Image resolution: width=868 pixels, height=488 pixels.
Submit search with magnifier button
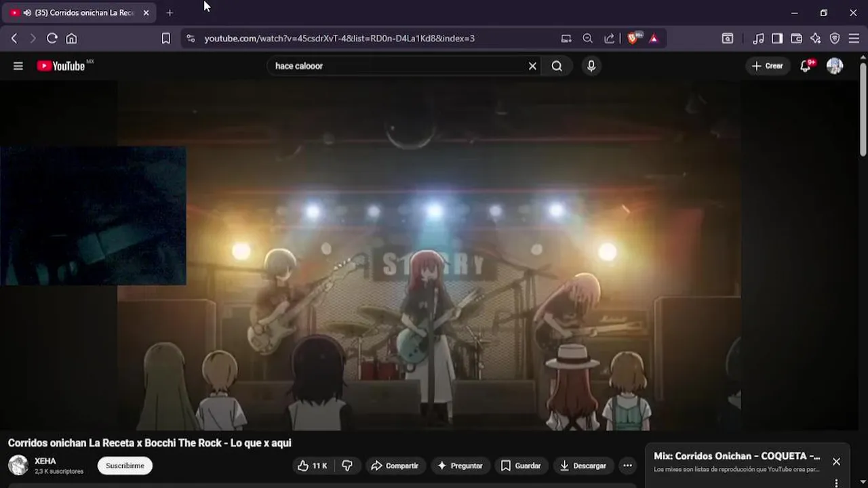pyautogui.click(x=557, y=66)
